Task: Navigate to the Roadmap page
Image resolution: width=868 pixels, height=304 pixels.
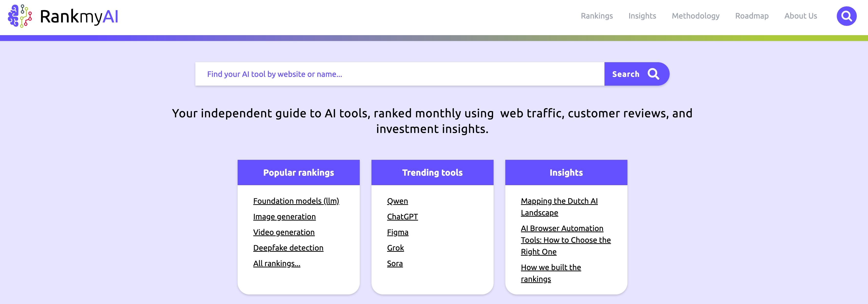Action: coord(752,16)
